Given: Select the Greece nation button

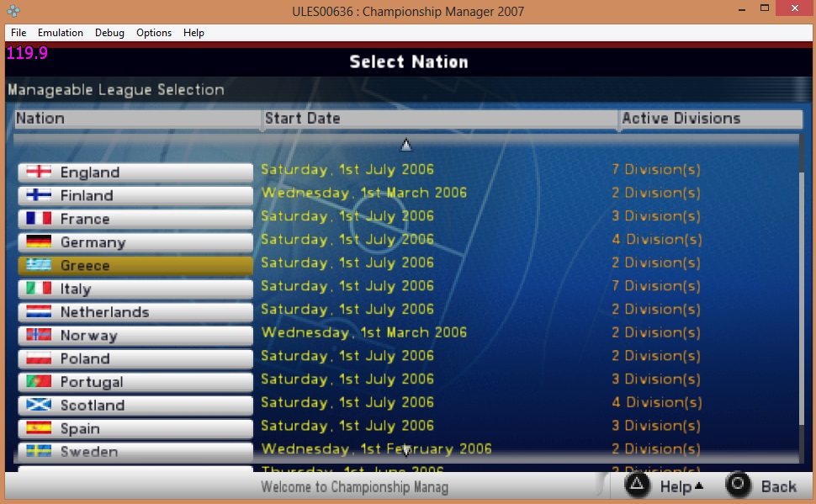Looking at the screenshot, I should 135,266.
